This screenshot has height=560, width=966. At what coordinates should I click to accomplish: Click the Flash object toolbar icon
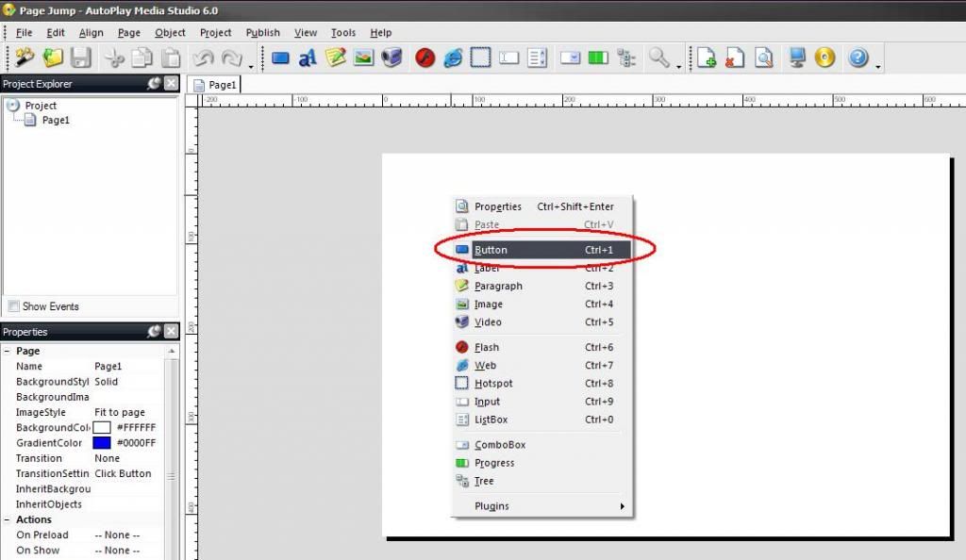point(425,58)
